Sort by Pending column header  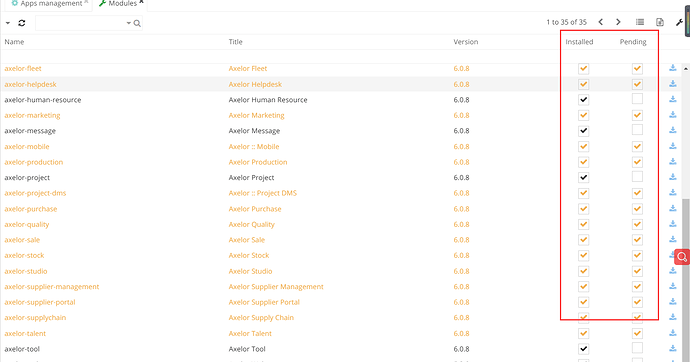pos(633,42)
